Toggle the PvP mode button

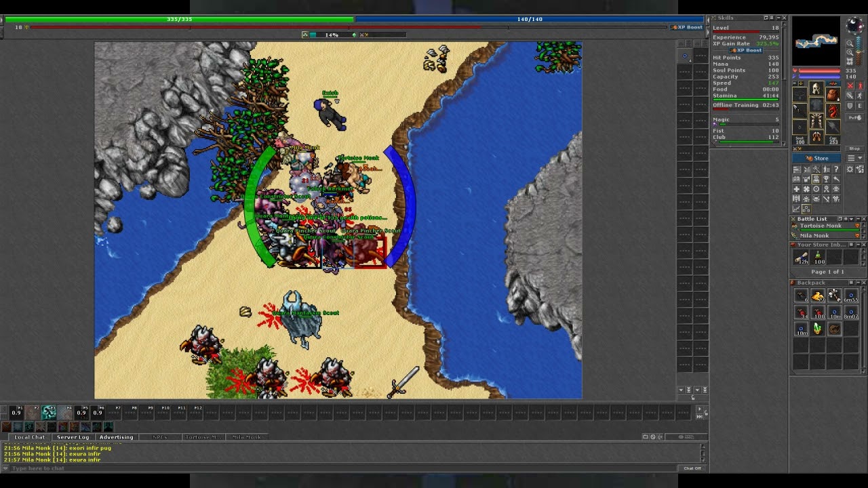tap(854, 117)
